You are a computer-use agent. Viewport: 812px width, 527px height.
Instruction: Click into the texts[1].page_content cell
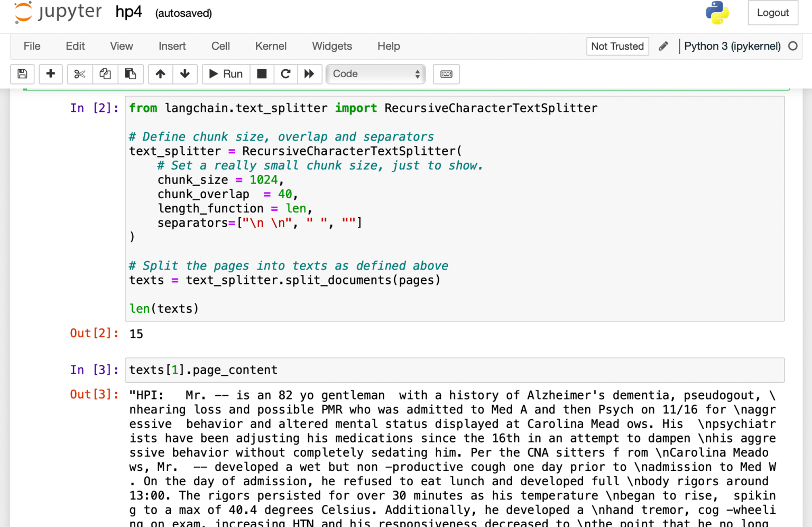tap(455, 370)
